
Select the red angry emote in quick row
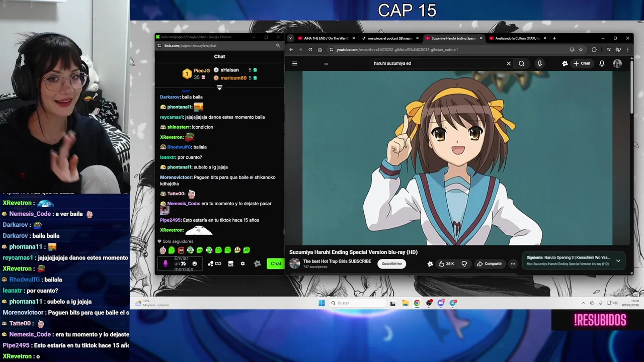181,250
